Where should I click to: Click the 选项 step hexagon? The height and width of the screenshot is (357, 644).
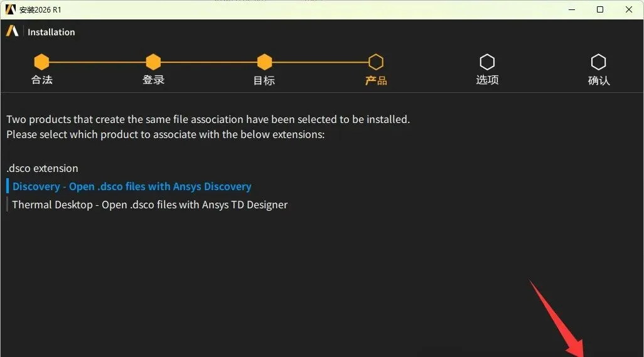[x=487, y=62]
